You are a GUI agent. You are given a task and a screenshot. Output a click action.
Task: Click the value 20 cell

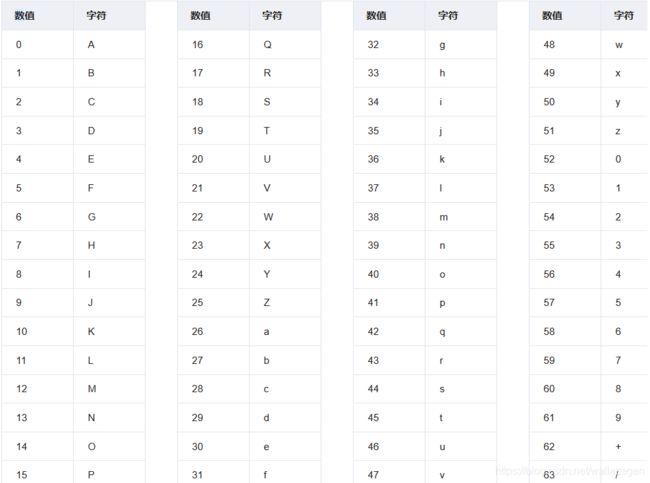click(213, 159)
